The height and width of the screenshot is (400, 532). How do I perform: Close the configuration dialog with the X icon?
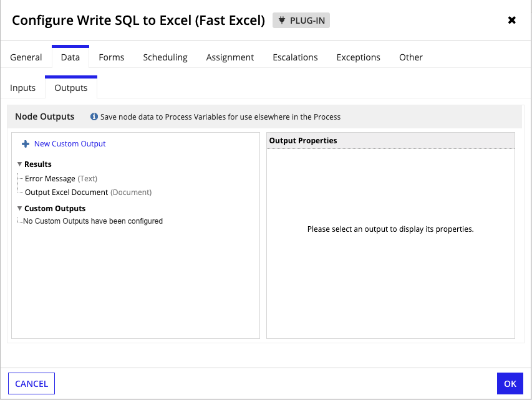pyautogui.click(x=511, y=21)
